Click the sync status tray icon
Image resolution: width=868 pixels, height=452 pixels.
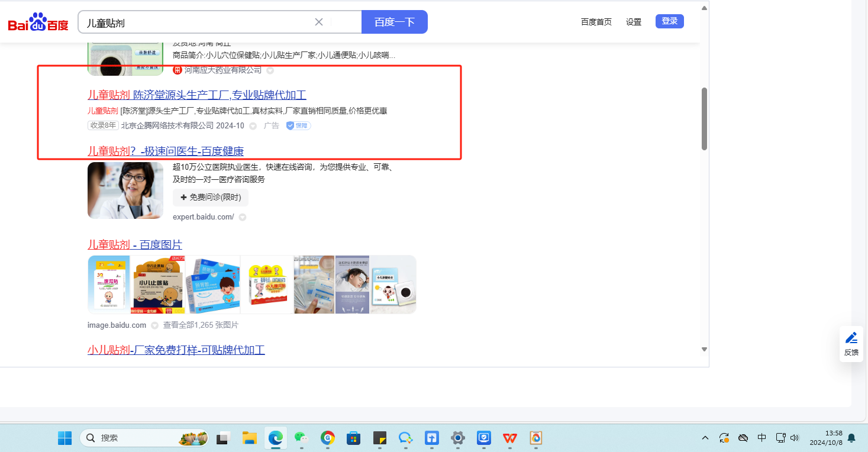coord(724,438)
